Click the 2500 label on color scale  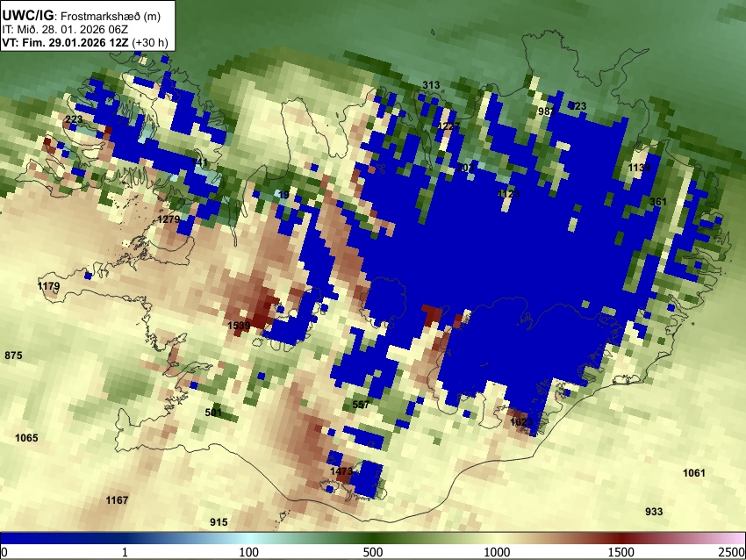coord(733,552)
